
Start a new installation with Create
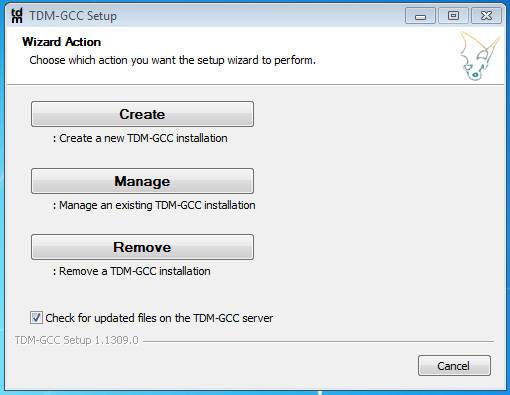[x=142, y=114]
